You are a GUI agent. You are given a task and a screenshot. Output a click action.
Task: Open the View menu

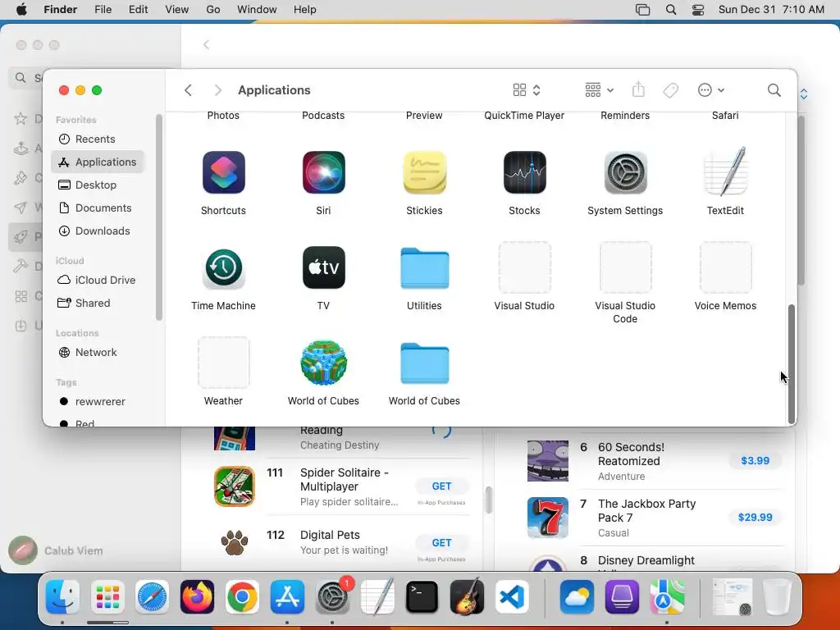pos(176,10)
